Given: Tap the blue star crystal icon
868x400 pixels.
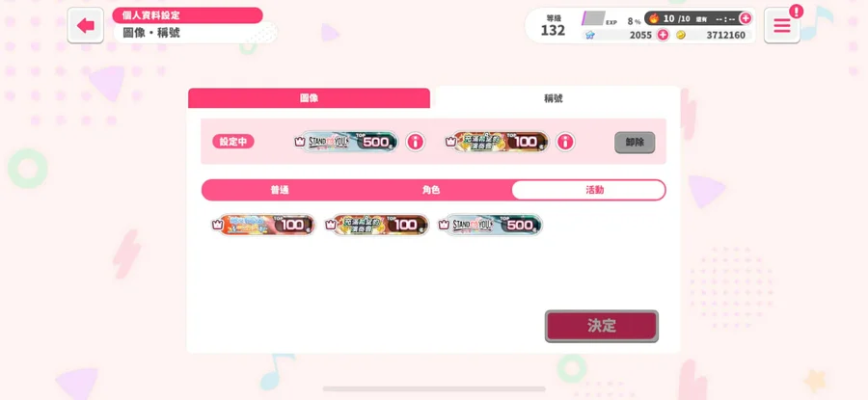Looking at the screenshot, I should click(590, 35).
